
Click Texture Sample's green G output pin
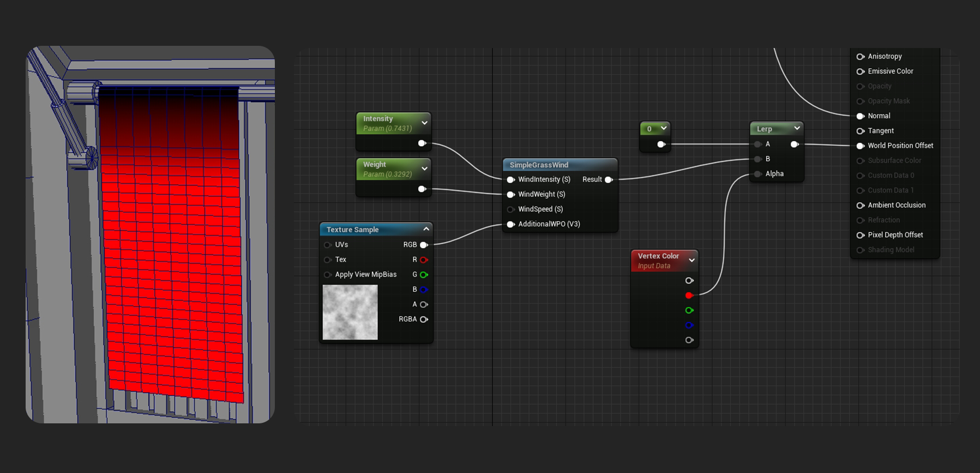click(424, 274)
